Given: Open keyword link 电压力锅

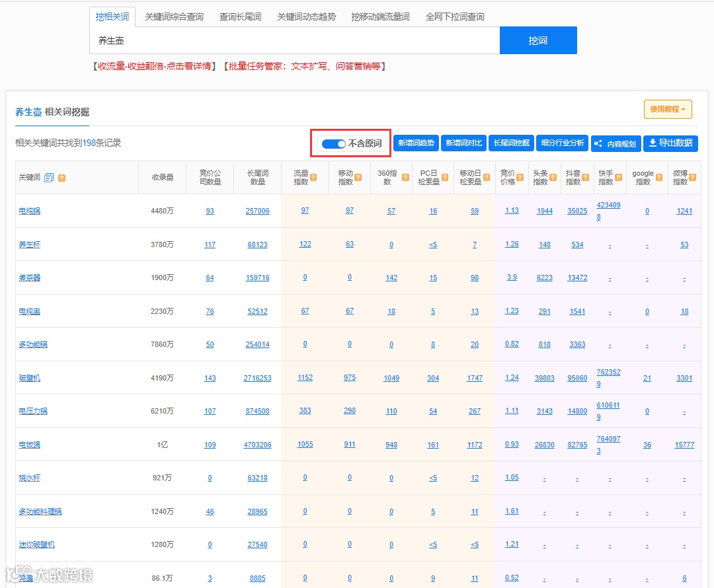Looking at the screenshot, I should (x=33, y=411).
